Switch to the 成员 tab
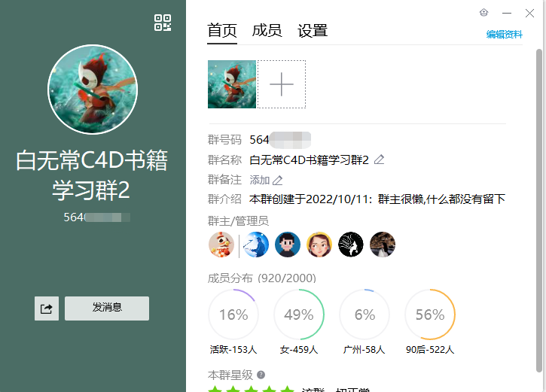Viewport: 546px width, 392px height. (x=267, y=31)
